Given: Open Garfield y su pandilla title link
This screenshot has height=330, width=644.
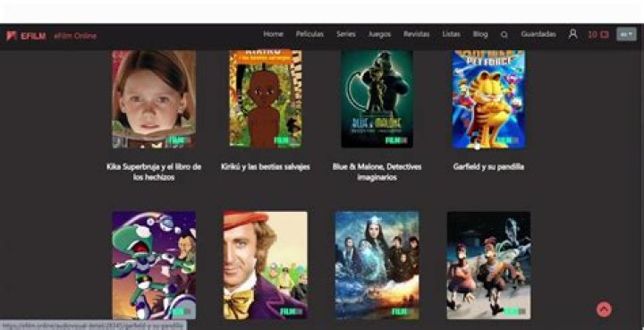Looking at the screenshot, I should click(488, 166).
